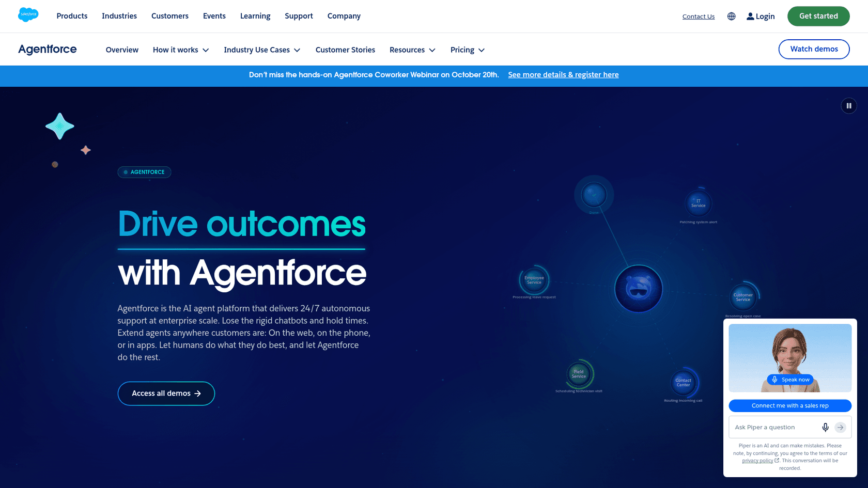Viewport: 868px width, 488px height.
Task: Click the Contact Us link
Action: 699,17
